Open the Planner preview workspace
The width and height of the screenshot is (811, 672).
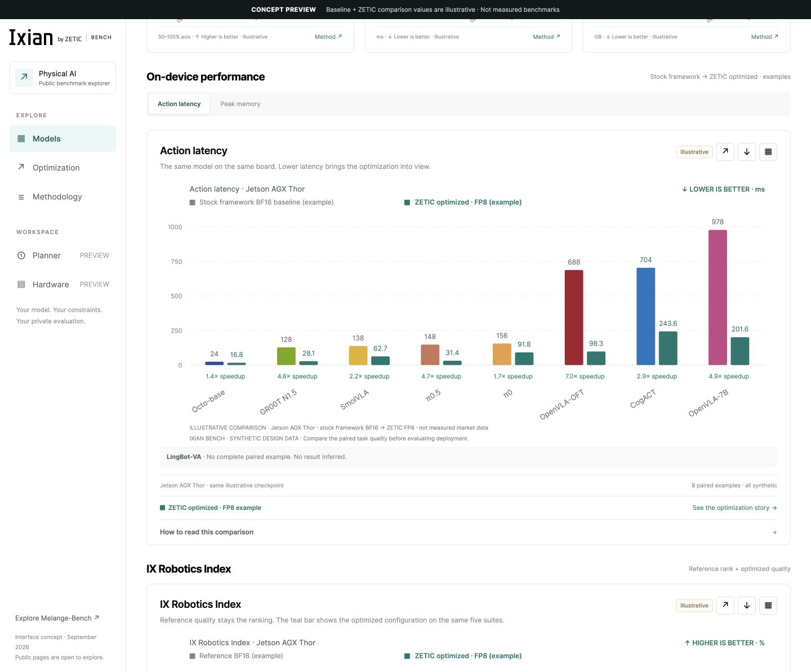[x=63, y=256]
